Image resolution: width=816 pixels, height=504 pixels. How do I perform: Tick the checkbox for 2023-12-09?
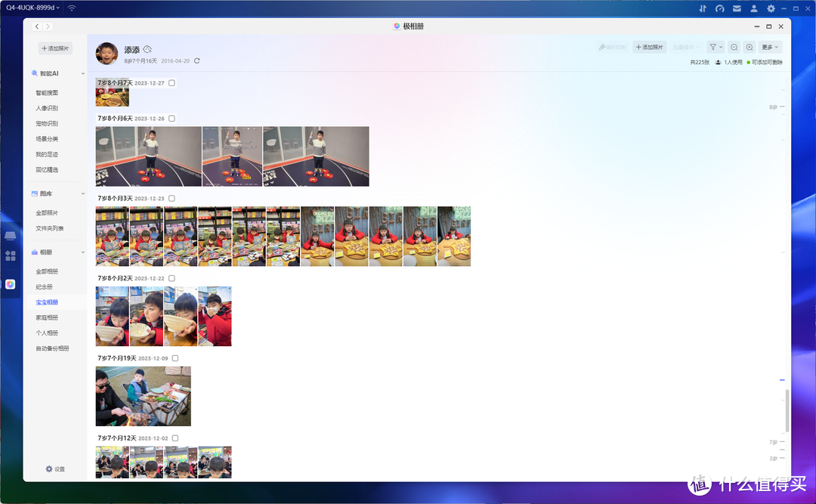click(175, 358)
